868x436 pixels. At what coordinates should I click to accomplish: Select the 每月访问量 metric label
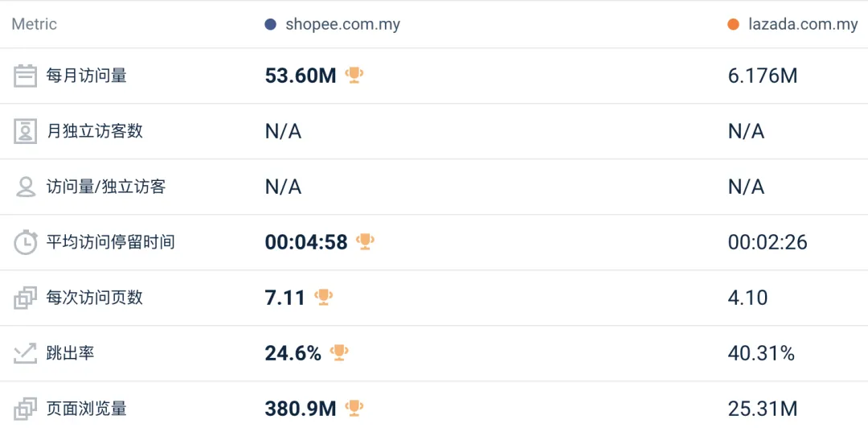[87, 76]
